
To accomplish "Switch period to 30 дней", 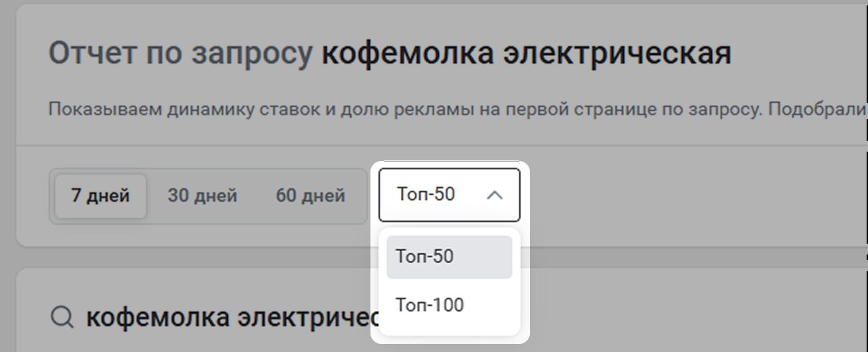I will pos(202,196).
